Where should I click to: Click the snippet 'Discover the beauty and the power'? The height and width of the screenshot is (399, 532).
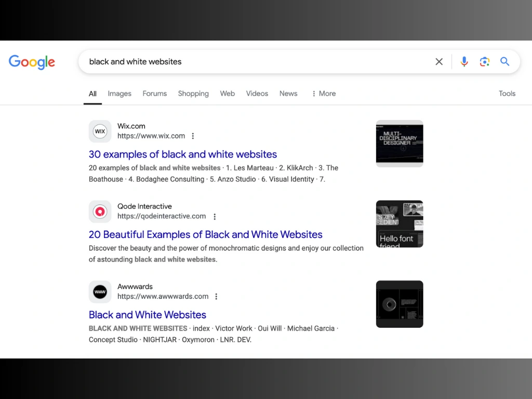pos(226,254)
